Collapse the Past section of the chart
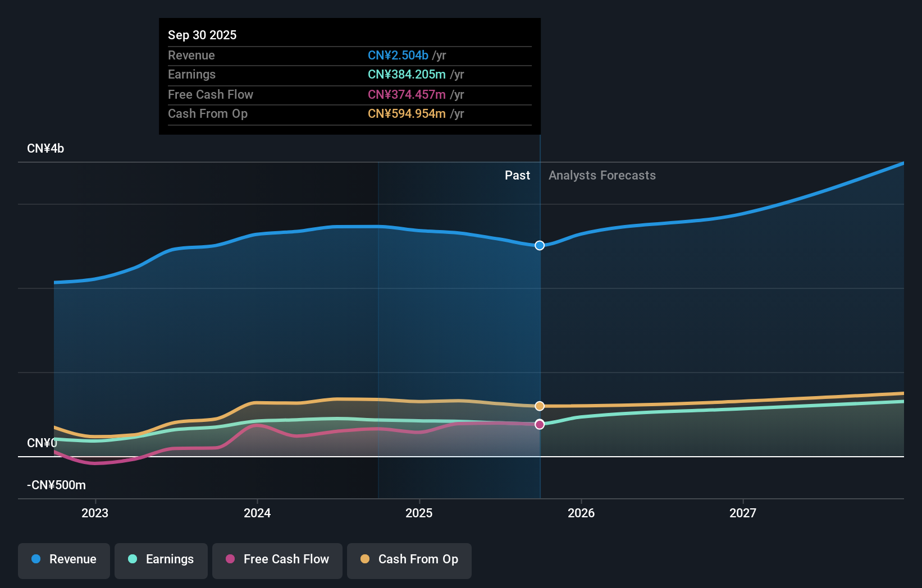Image resolution: width=922 pixels, height=588 pixels. 517,175
